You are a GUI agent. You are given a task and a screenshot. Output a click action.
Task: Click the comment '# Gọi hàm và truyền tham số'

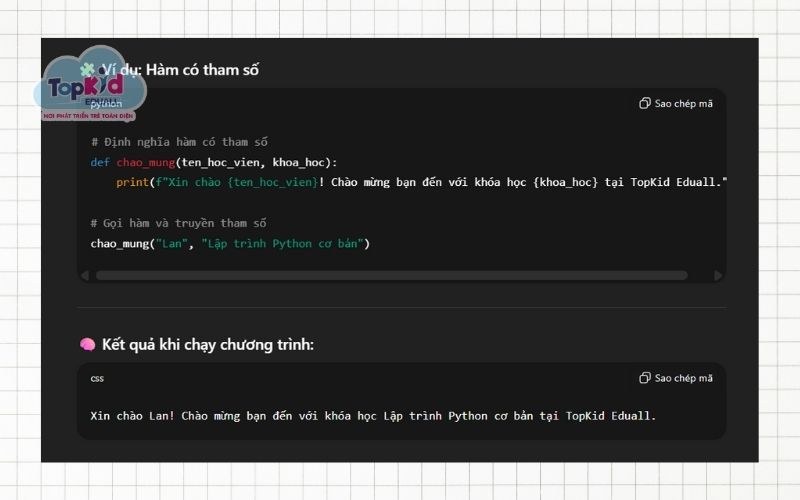(179, 223)
